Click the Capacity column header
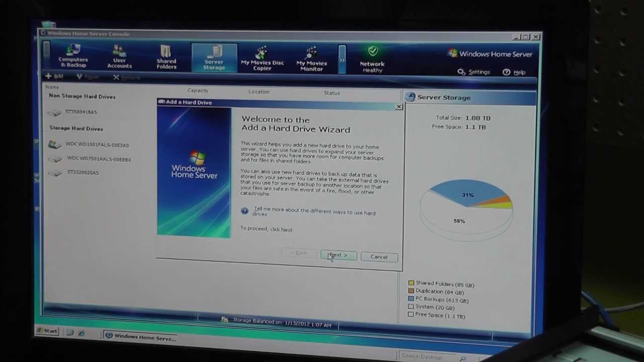Screen dimensions: 644x362 point(198,90)
